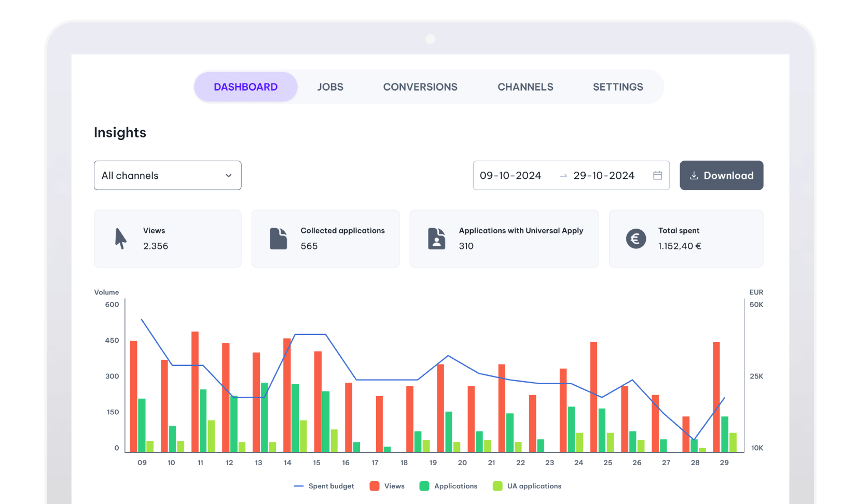Go to the Conversions tab
This screenshot has width=857, height=504.
click(420, 87)
